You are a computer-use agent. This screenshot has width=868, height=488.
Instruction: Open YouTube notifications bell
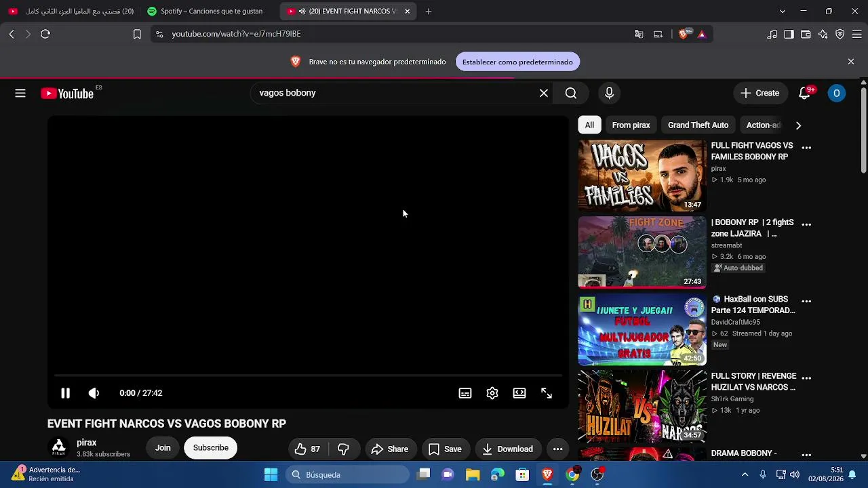coord(804,94)
